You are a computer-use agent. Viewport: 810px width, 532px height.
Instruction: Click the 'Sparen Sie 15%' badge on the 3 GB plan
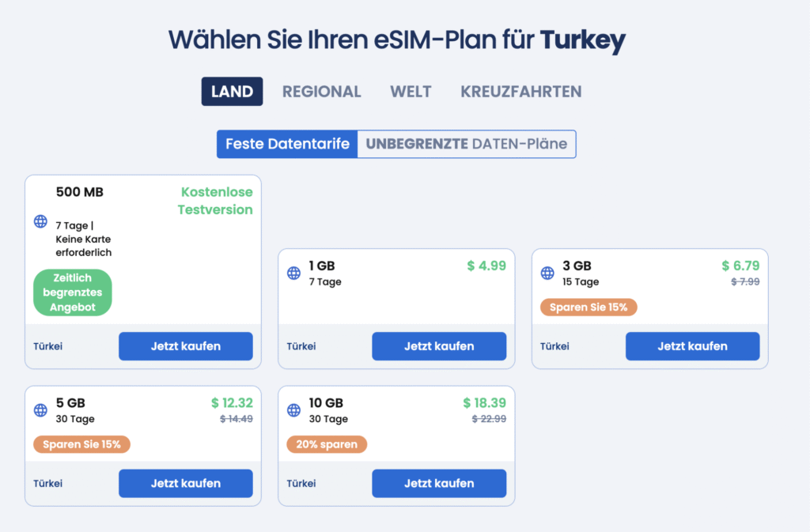coord(589,307)
